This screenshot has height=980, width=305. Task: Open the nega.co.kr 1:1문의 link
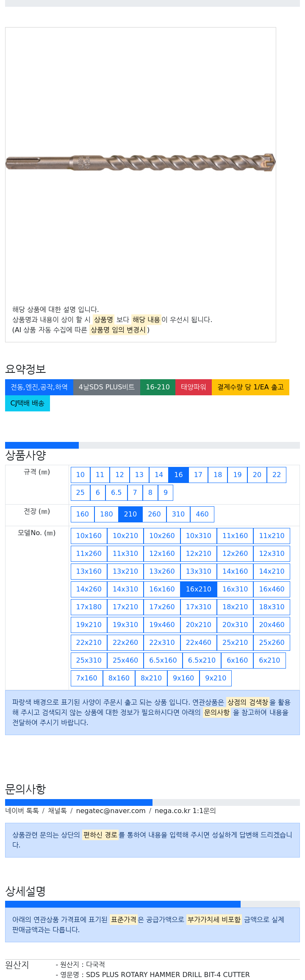pos(185,811)
